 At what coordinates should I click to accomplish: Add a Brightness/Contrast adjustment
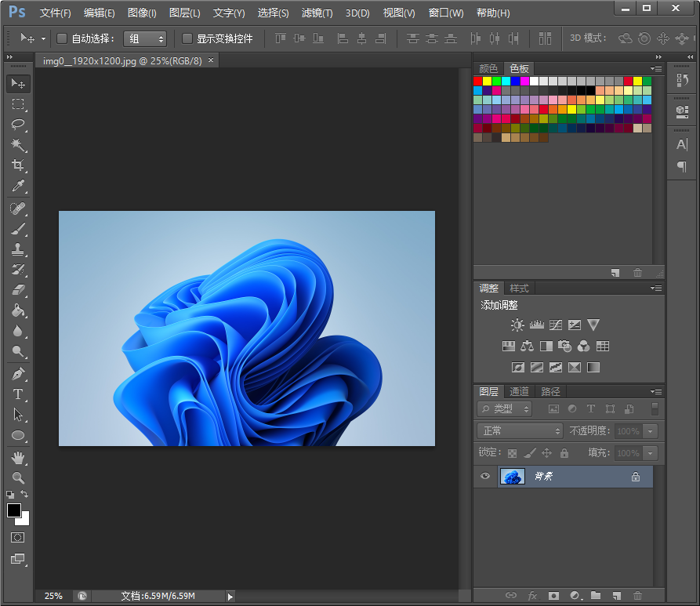(517, 325)
